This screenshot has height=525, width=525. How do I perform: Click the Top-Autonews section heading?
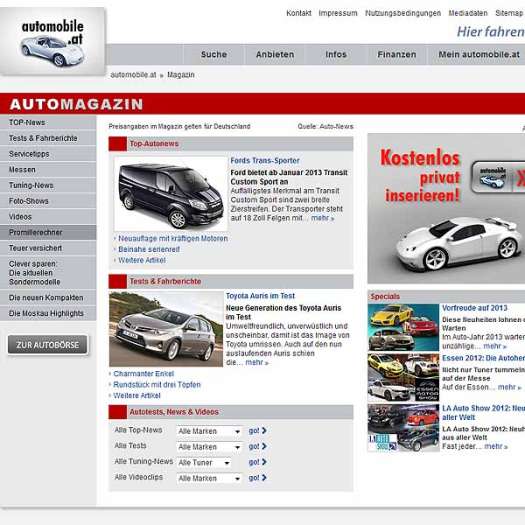click(154, 144)
